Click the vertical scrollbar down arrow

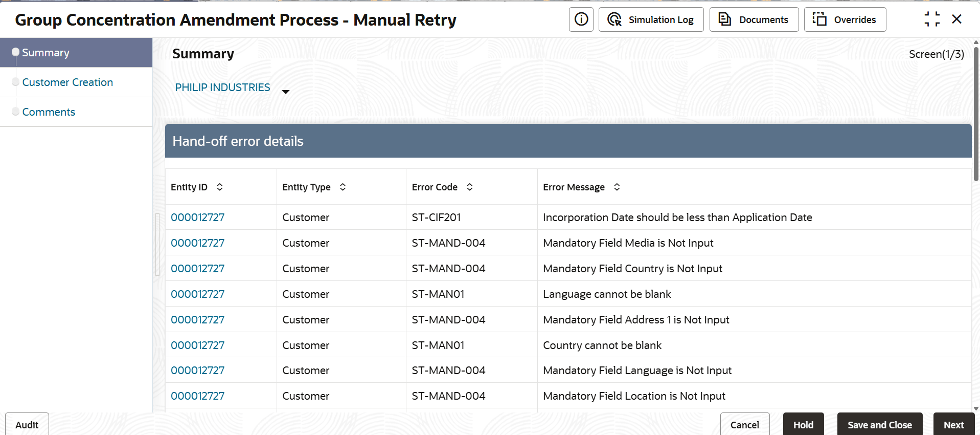(976, 408)
